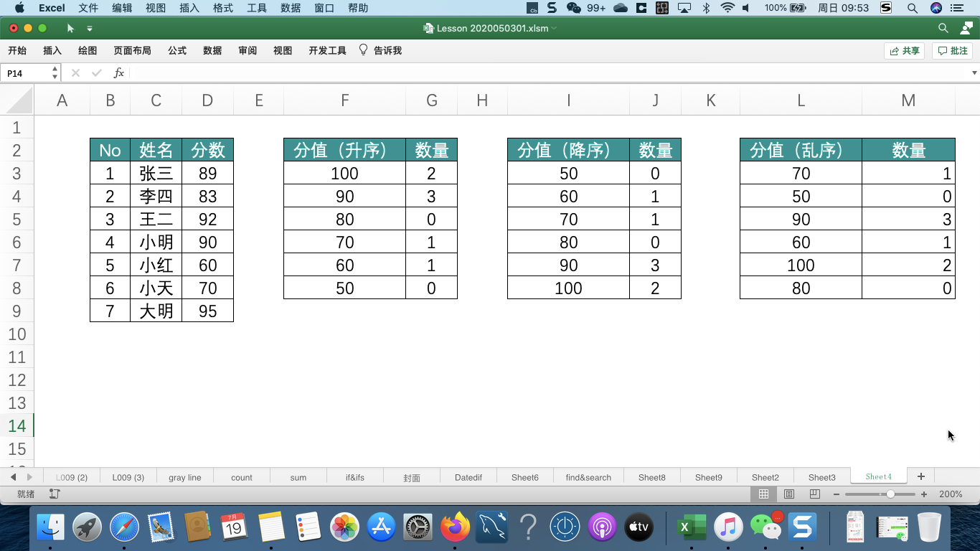Open WeChat in the Dock
The width and height of the screenshot is (980, 551).
[765, 528]
